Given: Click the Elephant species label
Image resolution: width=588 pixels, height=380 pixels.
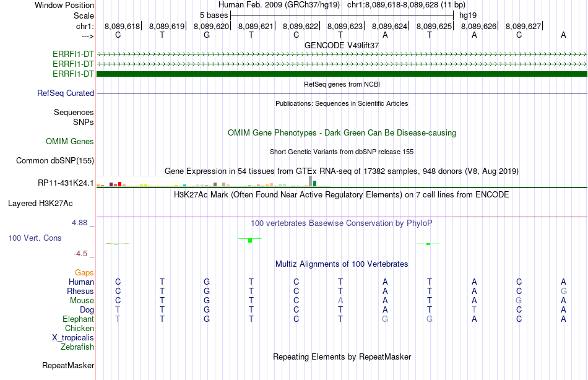Looking at the screenshot, I should pos(79,319).
